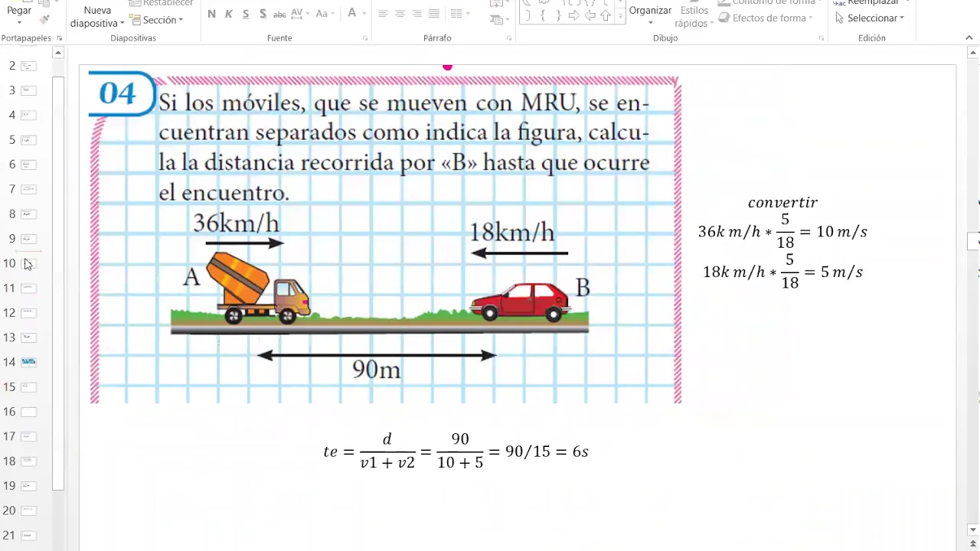Select the up arrow shape
This screenshot has width=980, height=551.
click(605, 15)
